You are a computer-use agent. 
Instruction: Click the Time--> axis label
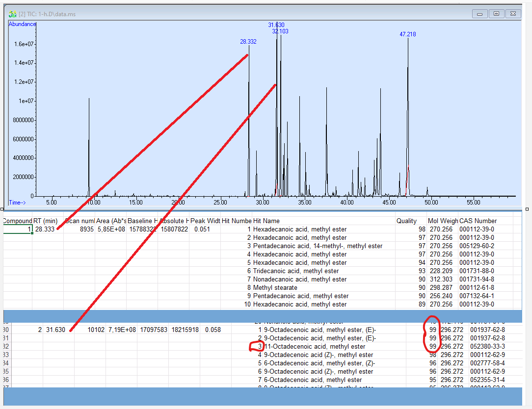click(x=17, y=203)
